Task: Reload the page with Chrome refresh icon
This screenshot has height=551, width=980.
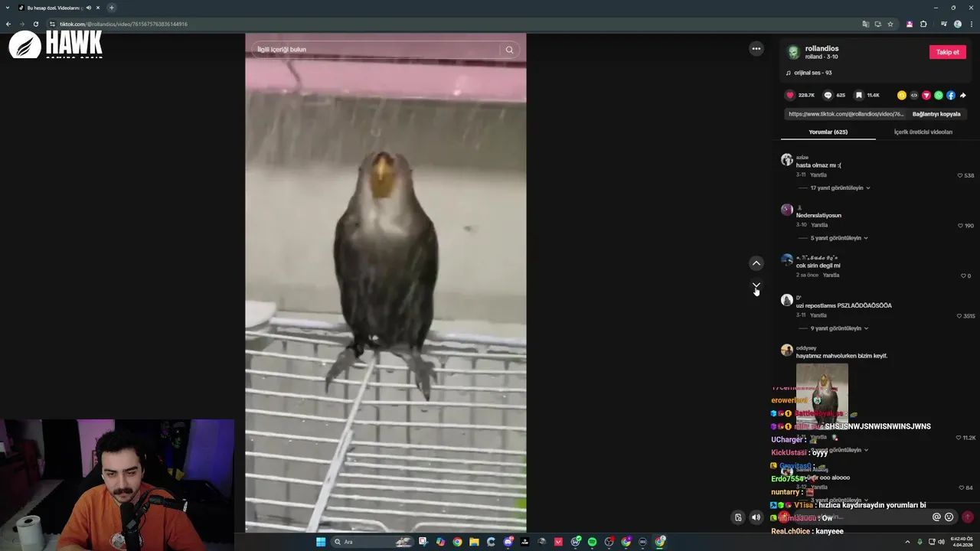Action: pos(35,24)
